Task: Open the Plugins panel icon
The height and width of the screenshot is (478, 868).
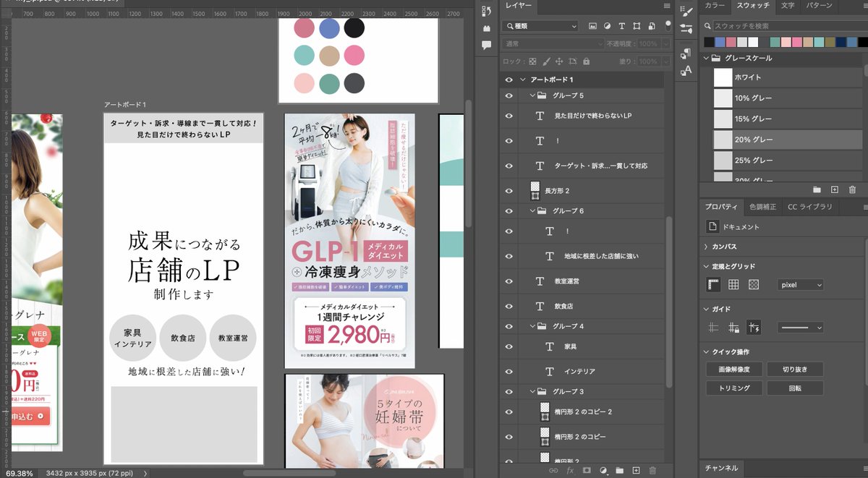Action: tap(486, 27)
